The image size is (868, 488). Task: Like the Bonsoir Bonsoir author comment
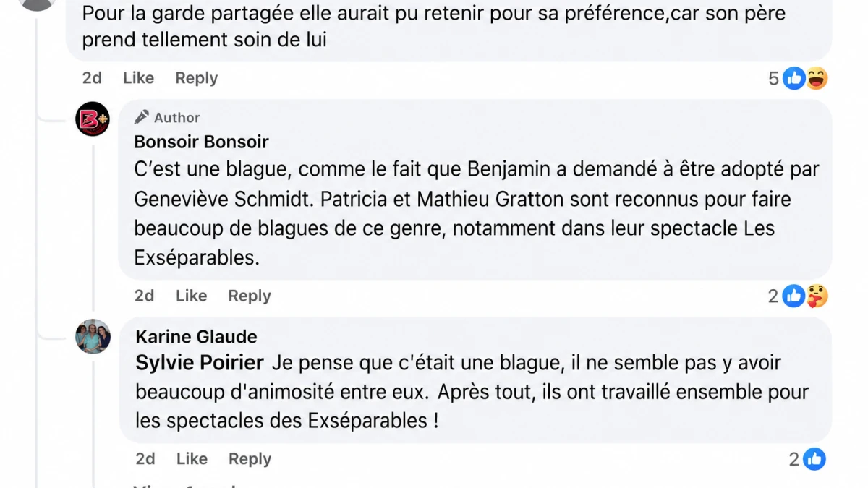click(191, 296)
